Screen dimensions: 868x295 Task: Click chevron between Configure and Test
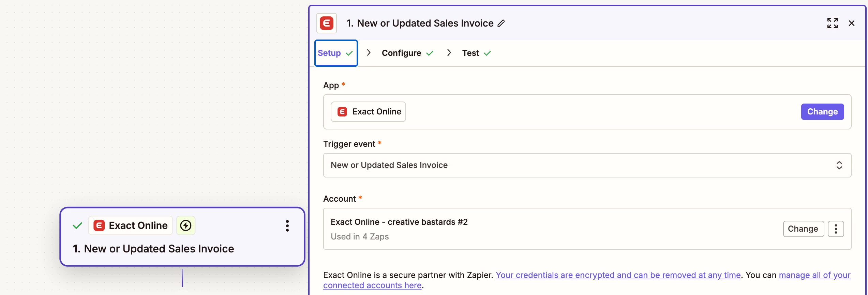click(449, 53)
